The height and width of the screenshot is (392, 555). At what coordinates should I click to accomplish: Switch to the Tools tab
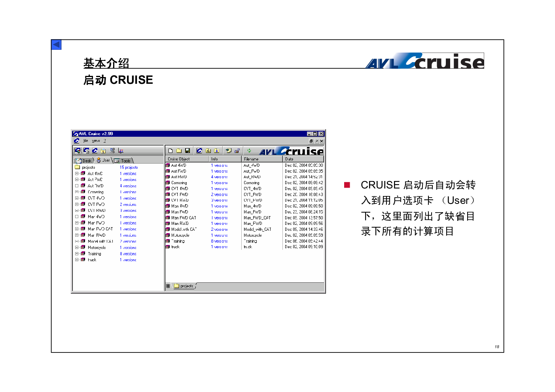(x=123, y=161)
